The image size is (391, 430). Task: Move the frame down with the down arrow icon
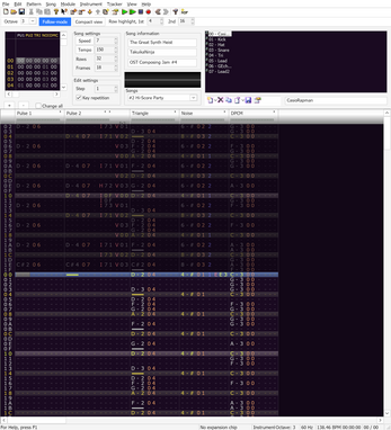(x=89, y=12)
